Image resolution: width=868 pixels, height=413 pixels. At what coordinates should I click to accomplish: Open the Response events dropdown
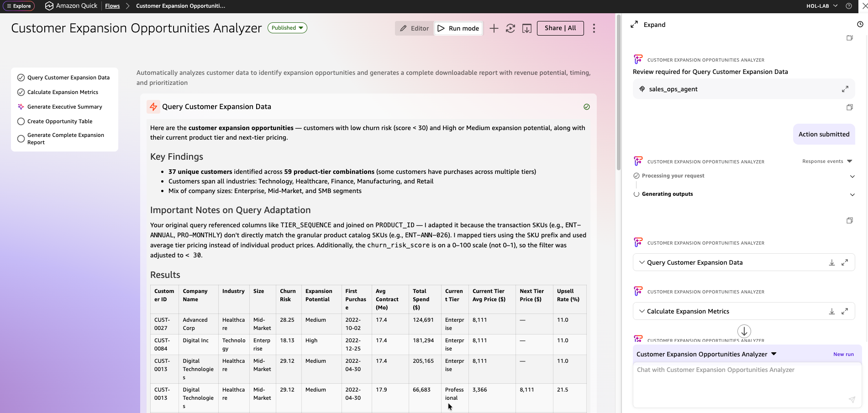827,162
